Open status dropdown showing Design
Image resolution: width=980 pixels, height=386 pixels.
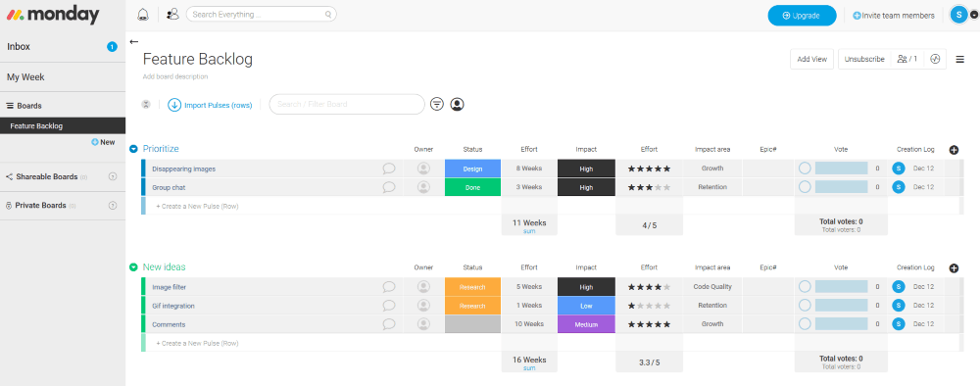[x=472, y=169]
